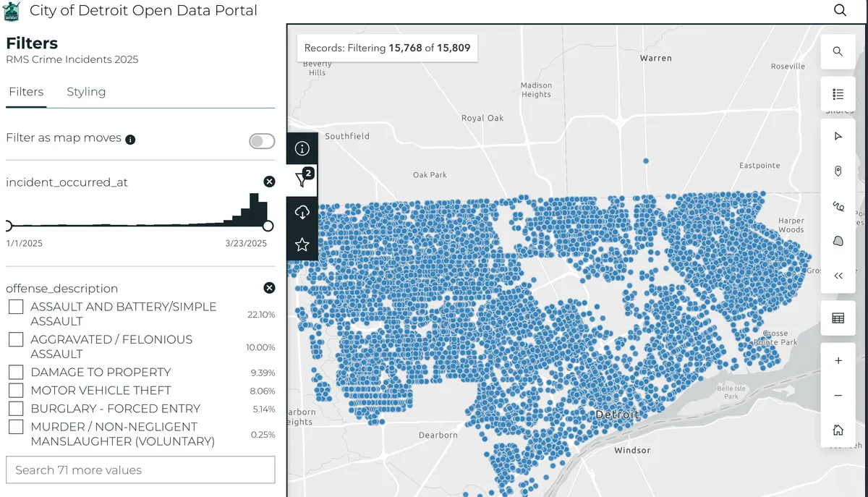Click the 'Search 71 more values' field
The image size is (868, 497).
140,470
